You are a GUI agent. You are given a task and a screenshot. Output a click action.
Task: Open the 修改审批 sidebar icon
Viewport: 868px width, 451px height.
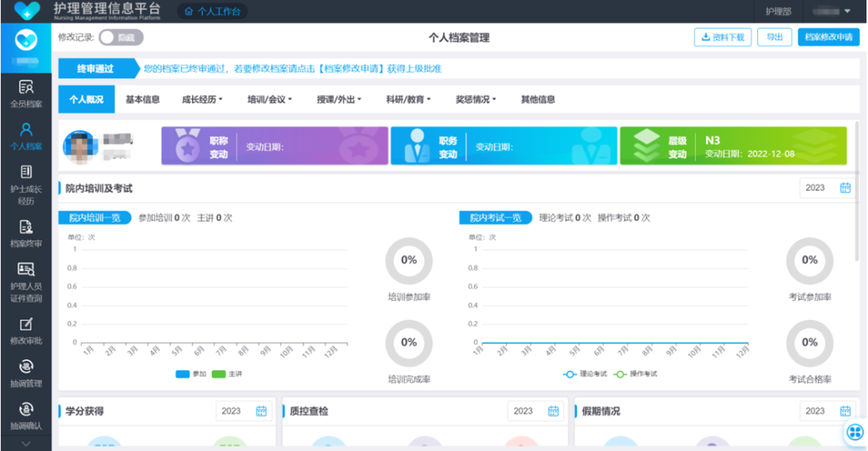26,324
